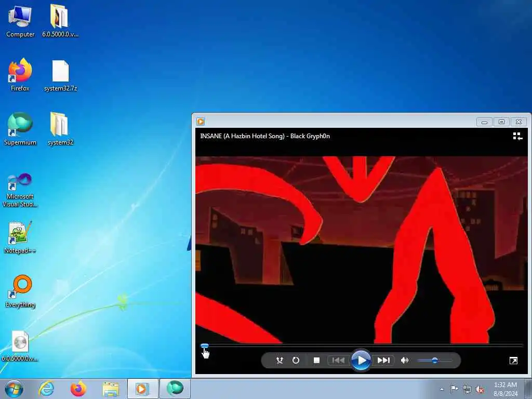Open the Action Center flag icon
Screen dimensions: 532x399
pos(454,389)
